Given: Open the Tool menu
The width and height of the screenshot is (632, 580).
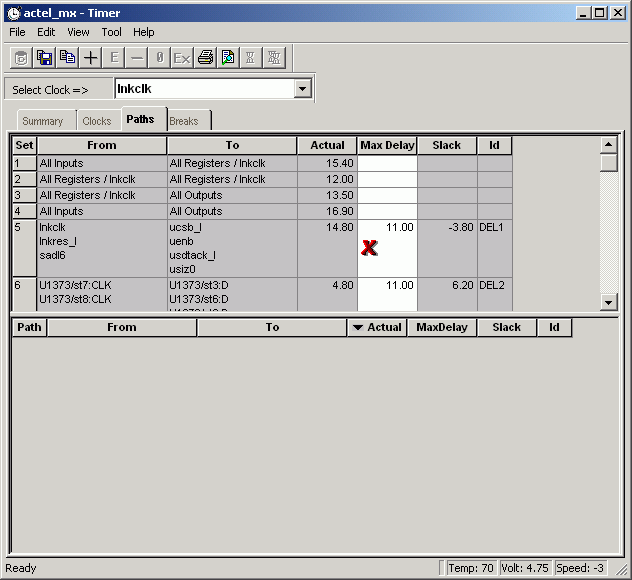Looking at the screenshot, I should pyautogui.click(x=111, y=32).
